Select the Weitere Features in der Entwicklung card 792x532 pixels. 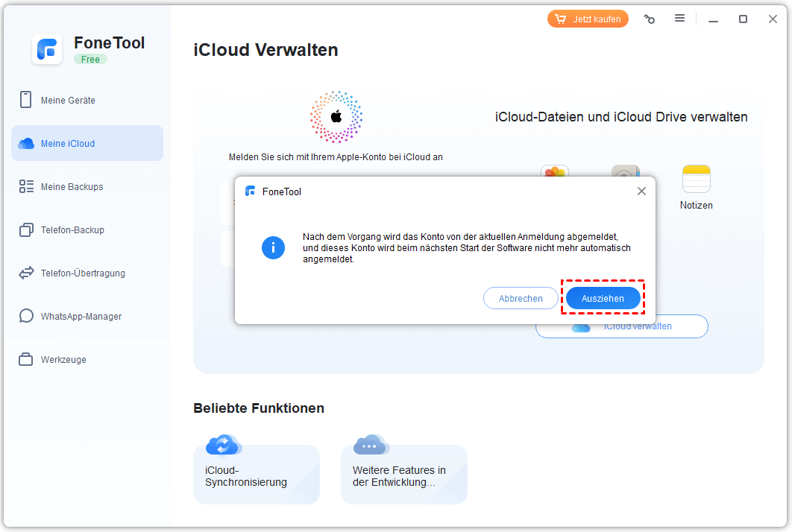(403, 474)
